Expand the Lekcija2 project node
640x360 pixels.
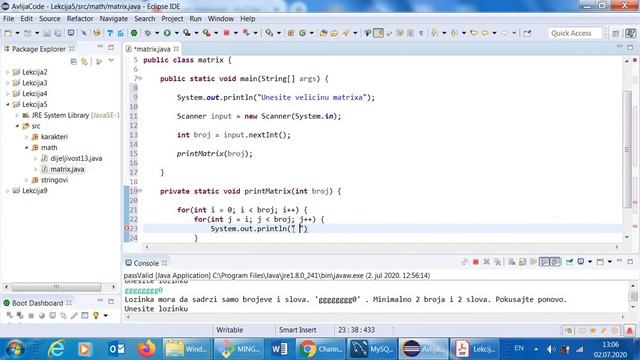click(7, 72)
